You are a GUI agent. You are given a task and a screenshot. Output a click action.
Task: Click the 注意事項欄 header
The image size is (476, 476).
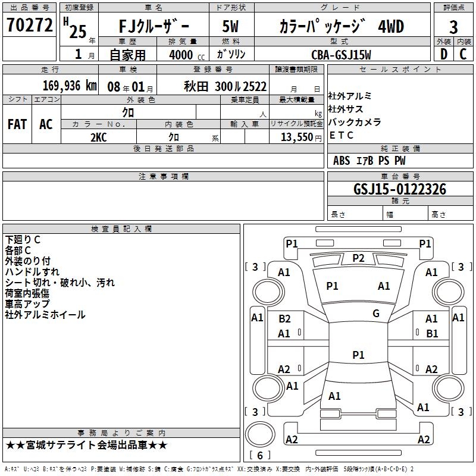click(x=163, y=176)
